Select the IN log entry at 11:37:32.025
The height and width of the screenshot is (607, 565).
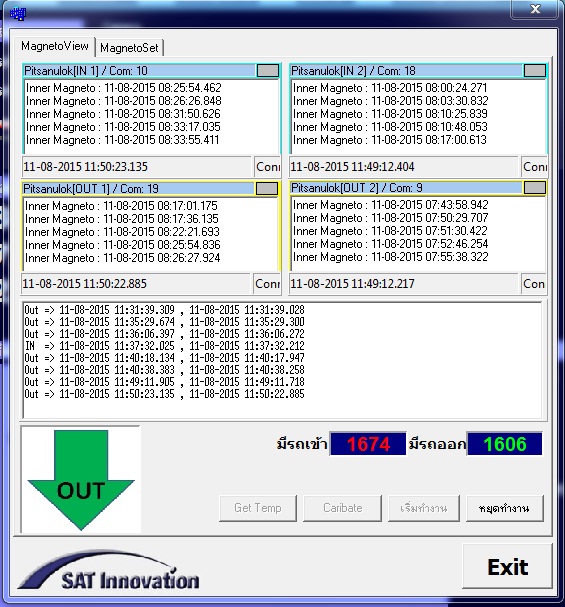(164, 346)
